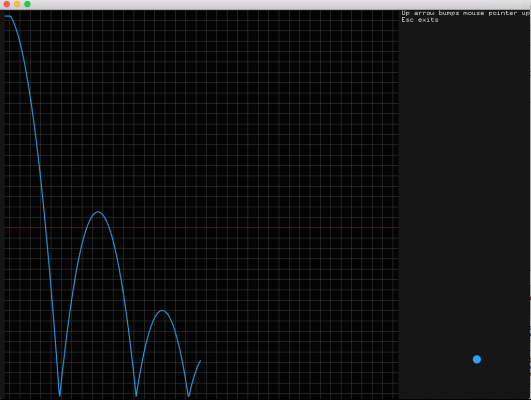Viewport: 531px width, 400px height.
Task: Maximize window with green button
Action: point(27,4)
